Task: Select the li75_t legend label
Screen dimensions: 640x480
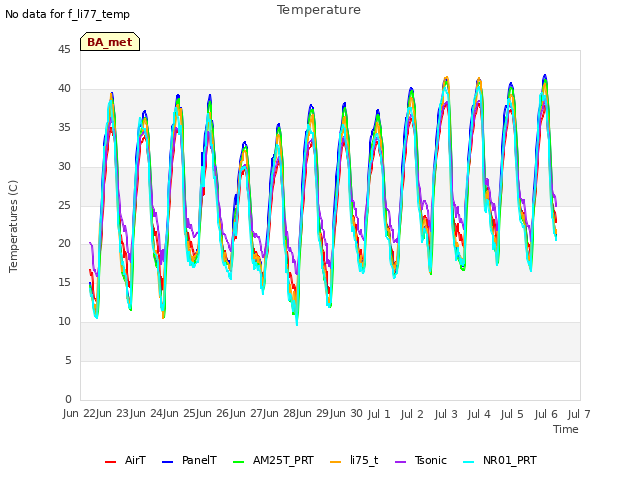Action: 364,460
